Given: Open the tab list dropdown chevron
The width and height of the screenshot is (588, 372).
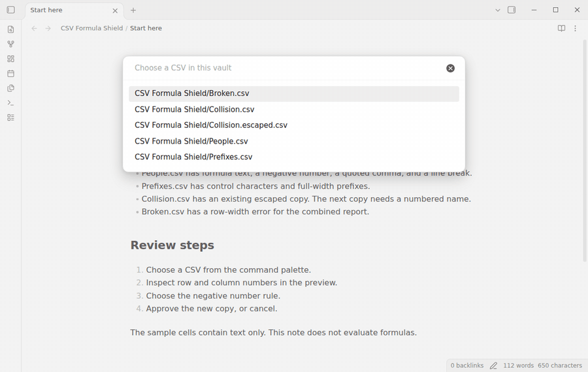Looking at the screenshot, I should coord(498,10).
